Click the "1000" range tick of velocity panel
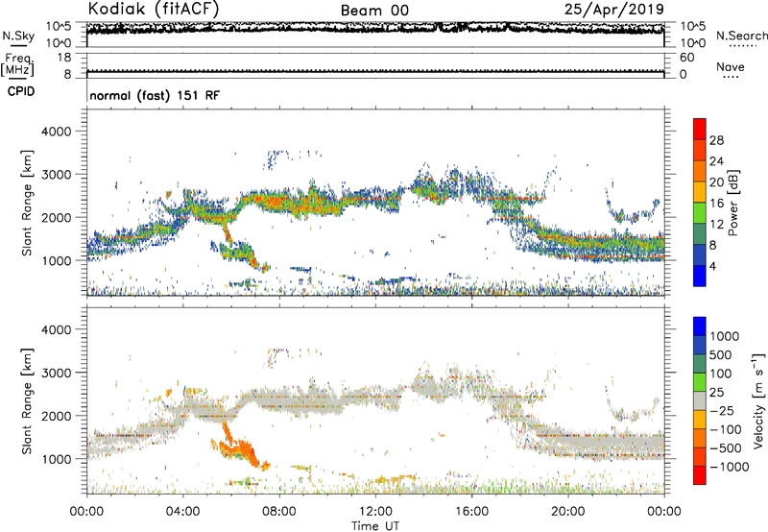This screenshot has width=768, height=532. [56, 459]
